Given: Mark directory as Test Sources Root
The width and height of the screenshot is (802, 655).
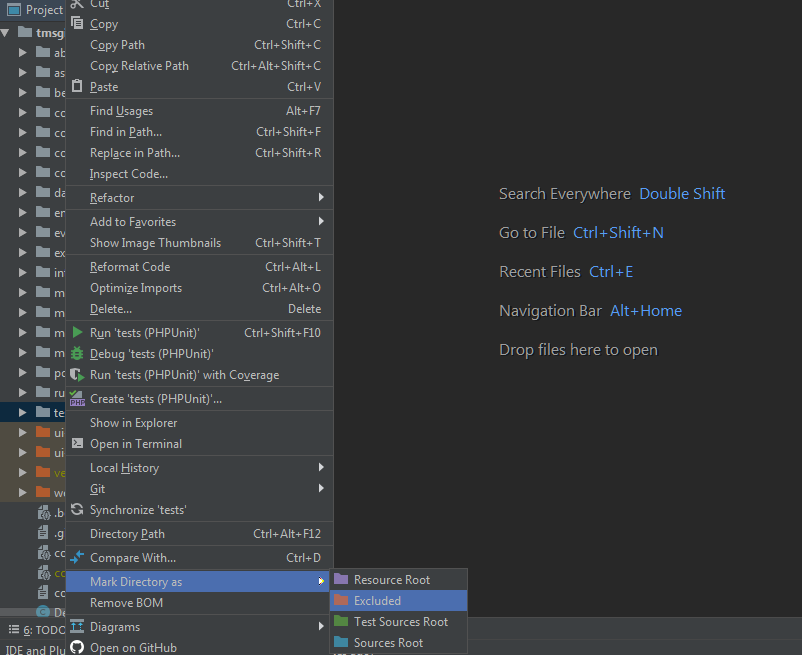Looking at the screenshot, I should 398,621.
